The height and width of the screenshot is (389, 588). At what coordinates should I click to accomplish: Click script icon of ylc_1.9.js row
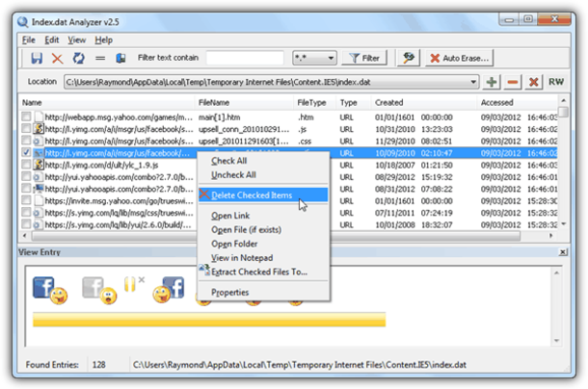pyautogui.click(x=38, y=165)
